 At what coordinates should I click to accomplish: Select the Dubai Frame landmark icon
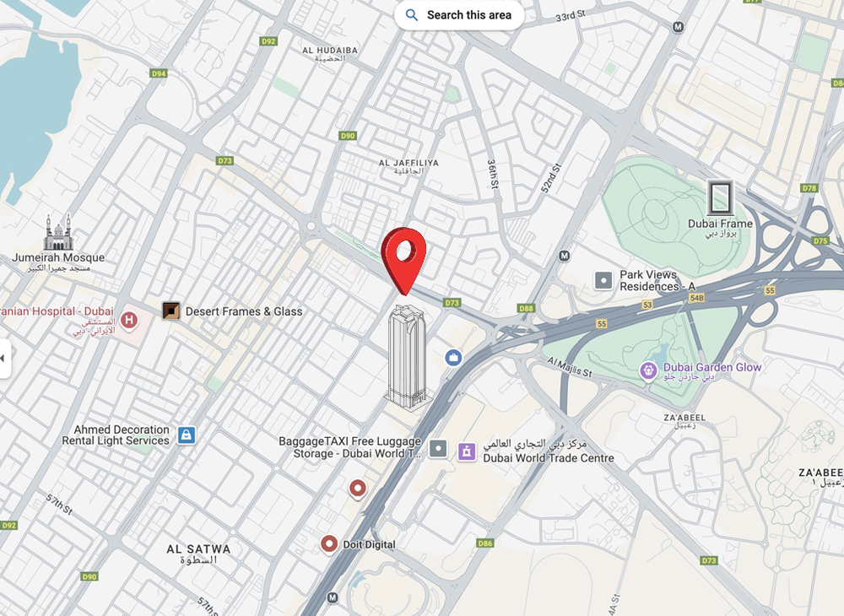click(x=720, y=198)
